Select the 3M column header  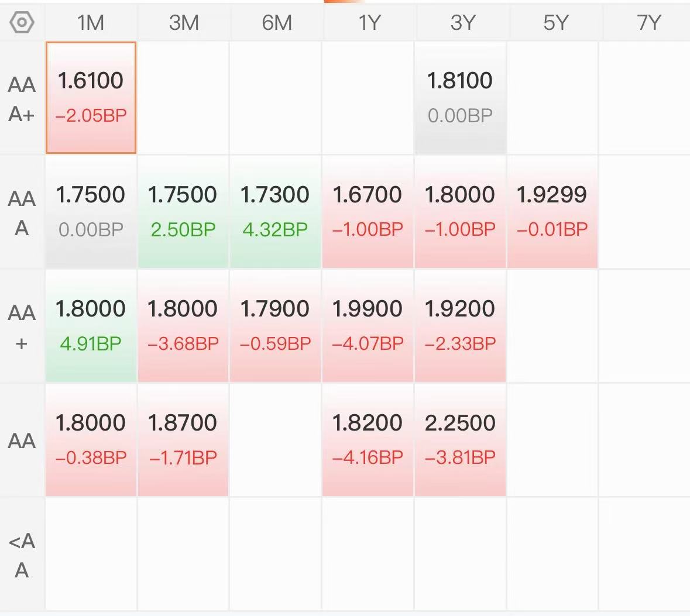tap(184, 22)
